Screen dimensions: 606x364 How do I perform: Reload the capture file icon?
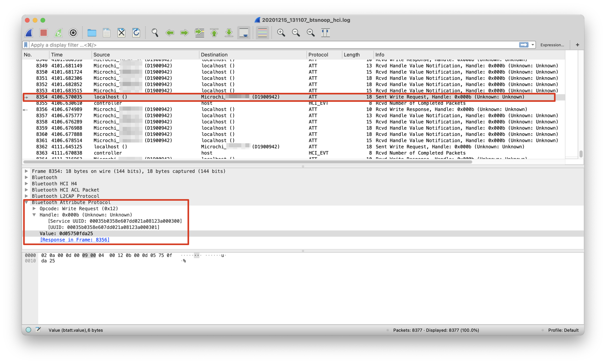136,33
